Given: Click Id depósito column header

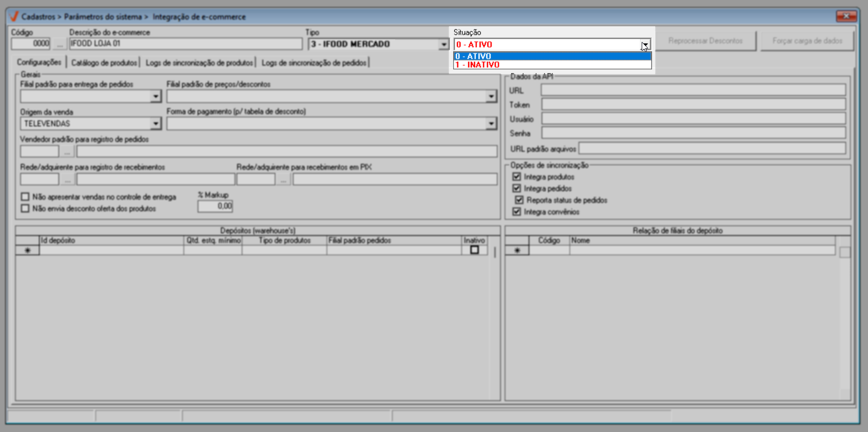Looking at the screenshot, I should tap(111, 240).
